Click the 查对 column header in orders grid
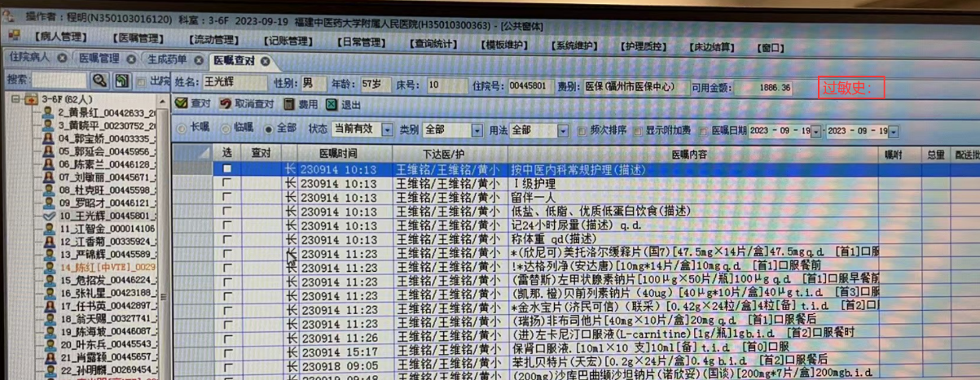 point(261,152)
